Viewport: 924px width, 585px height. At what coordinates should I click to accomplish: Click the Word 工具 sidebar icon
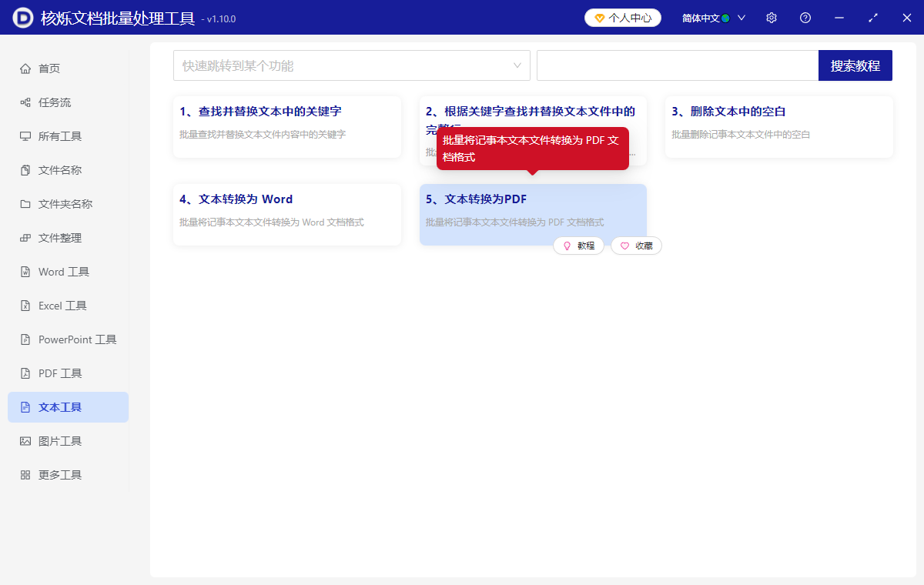tap(26, 271)
